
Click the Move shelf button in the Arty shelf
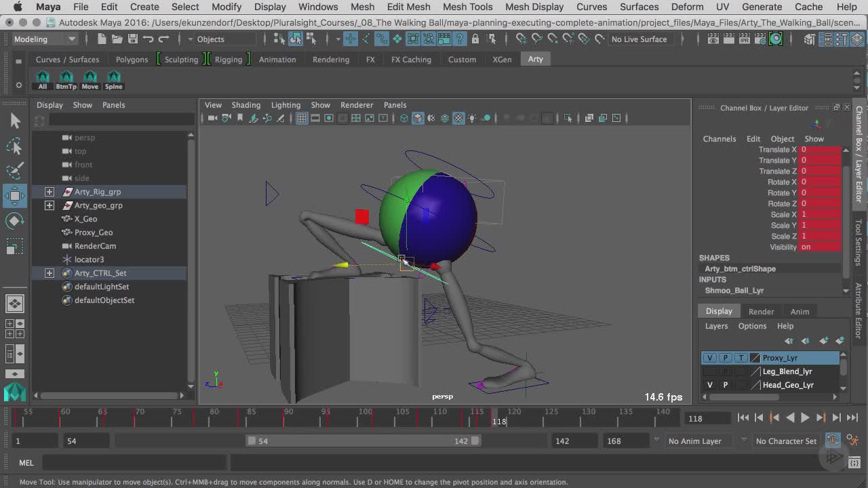[90, 80]
